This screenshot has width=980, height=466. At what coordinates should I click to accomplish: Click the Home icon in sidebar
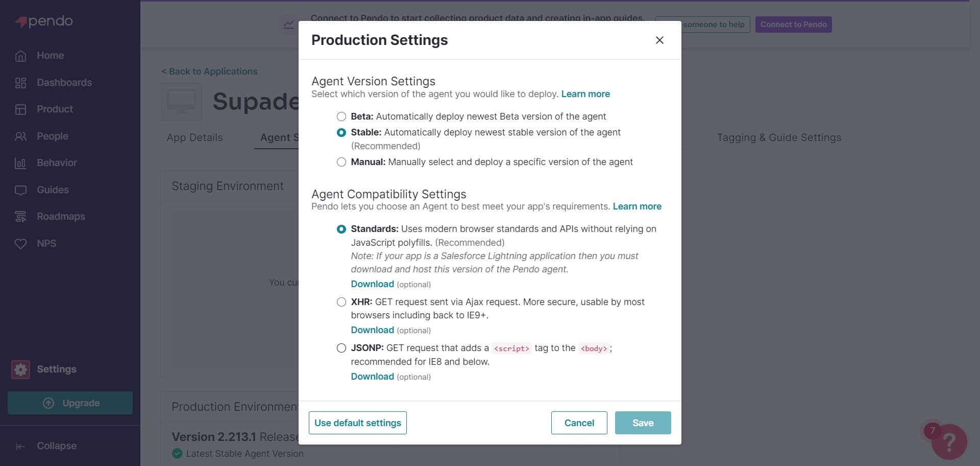click(x=20, y=56)
